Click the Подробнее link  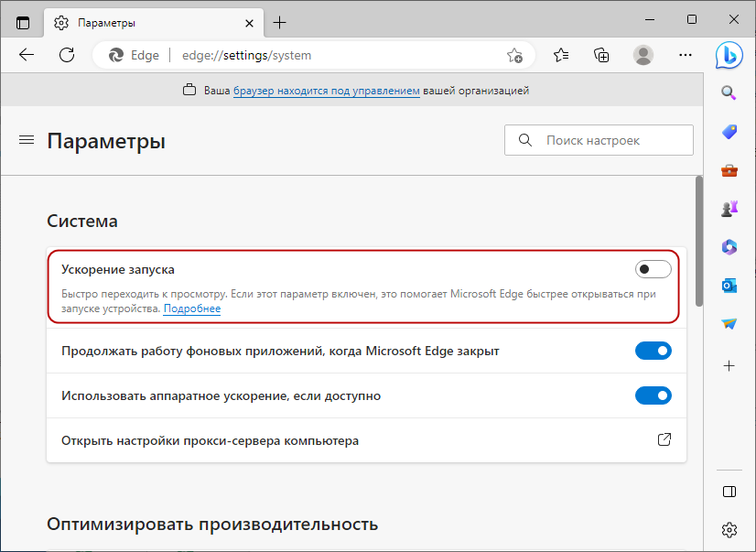click(x=192, y=309)
